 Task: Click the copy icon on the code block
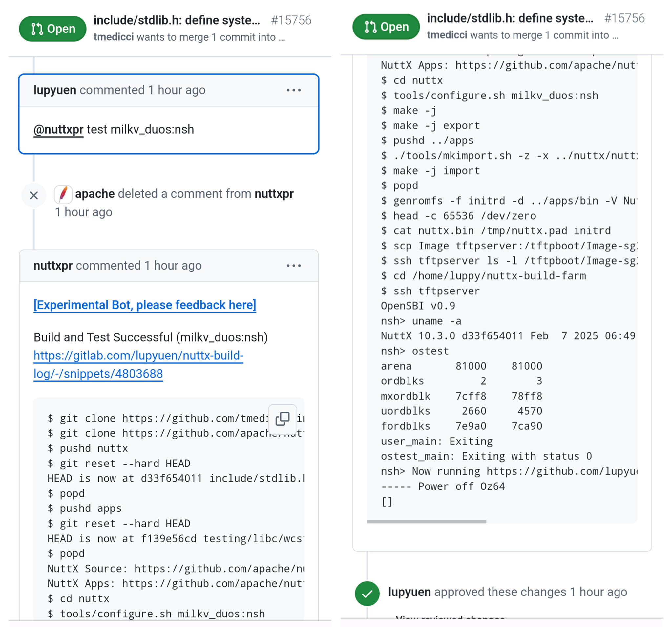pos(283,419)
